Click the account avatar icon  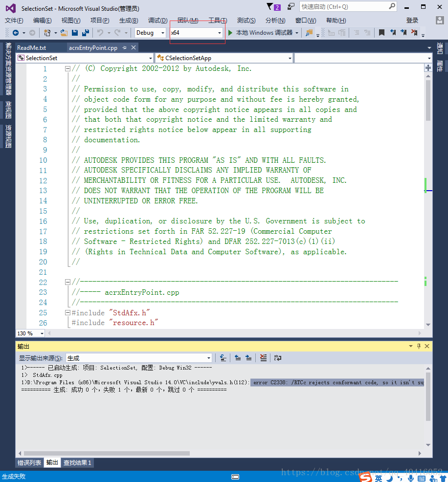pos(440,21)
